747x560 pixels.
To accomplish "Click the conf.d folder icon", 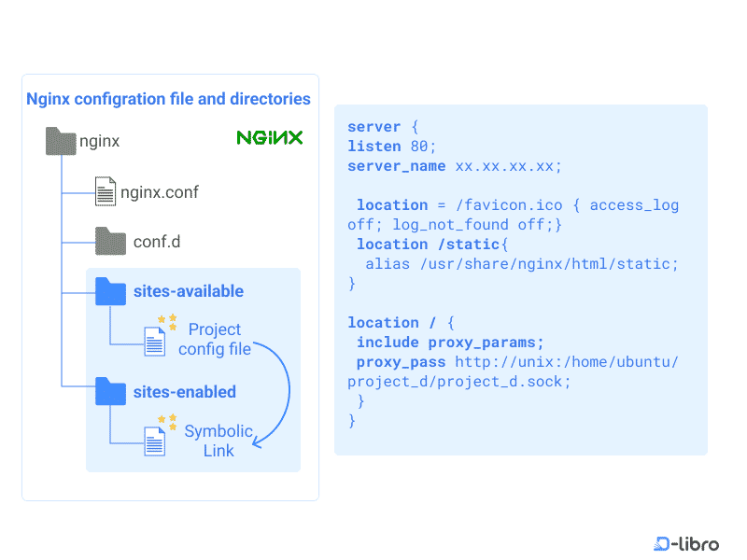I will coord(109,241).
